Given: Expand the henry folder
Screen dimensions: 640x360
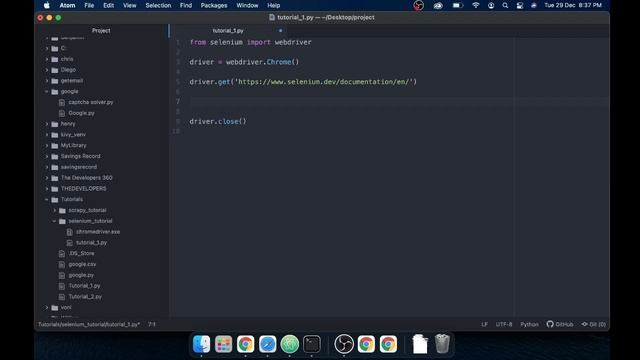Looking at the screenshot, I should tap(47, 124).
